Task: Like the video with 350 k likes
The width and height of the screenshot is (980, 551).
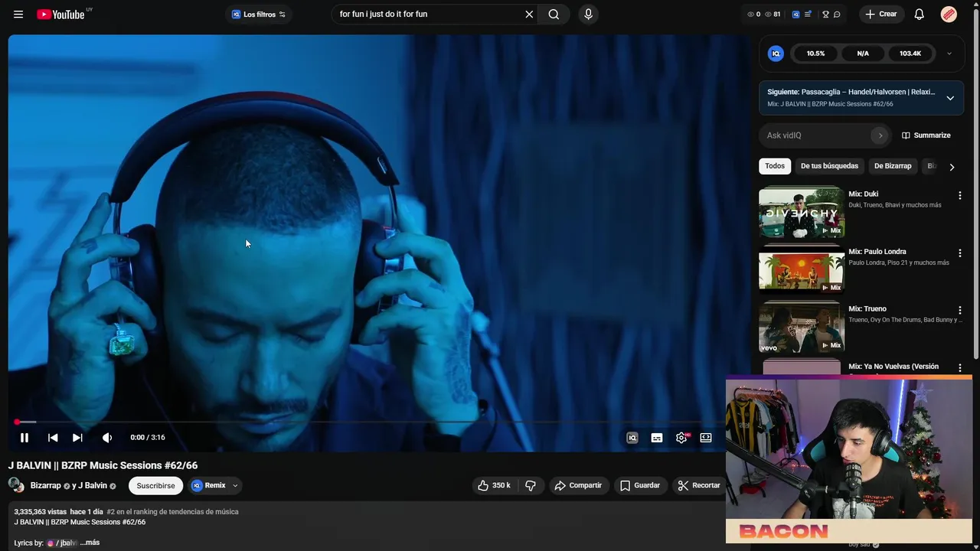Action: [494, 485]
